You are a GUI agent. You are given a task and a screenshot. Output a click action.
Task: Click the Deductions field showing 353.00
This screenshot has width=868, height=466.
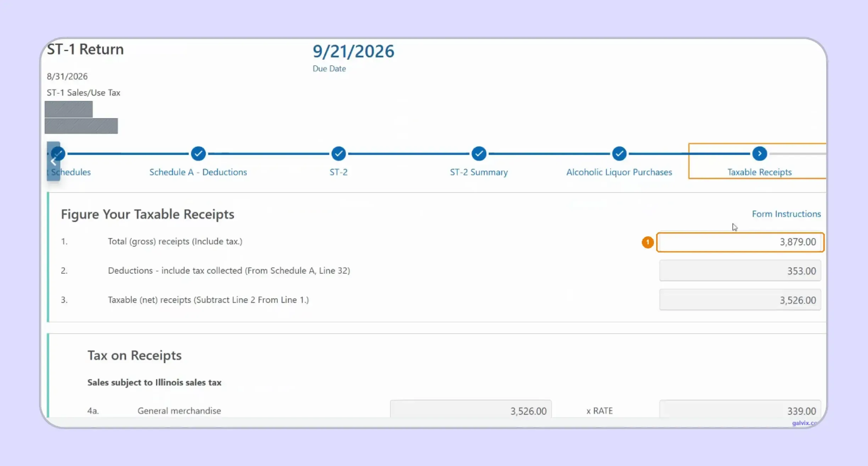(740, 271)
